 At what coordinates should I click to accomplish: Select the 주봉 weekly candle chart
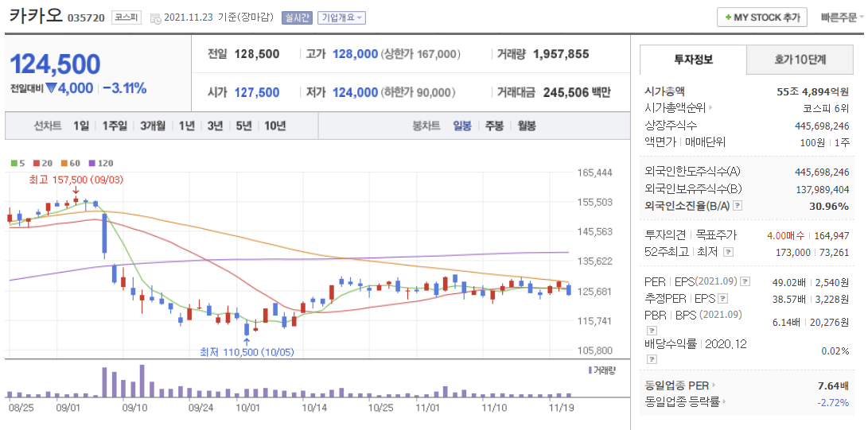(x=494, y=126)
